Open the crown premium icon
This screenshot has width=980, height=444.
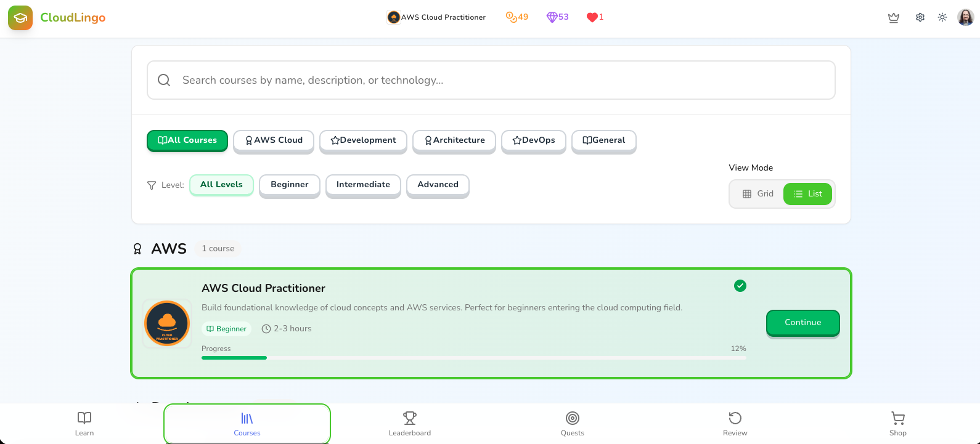894,18
